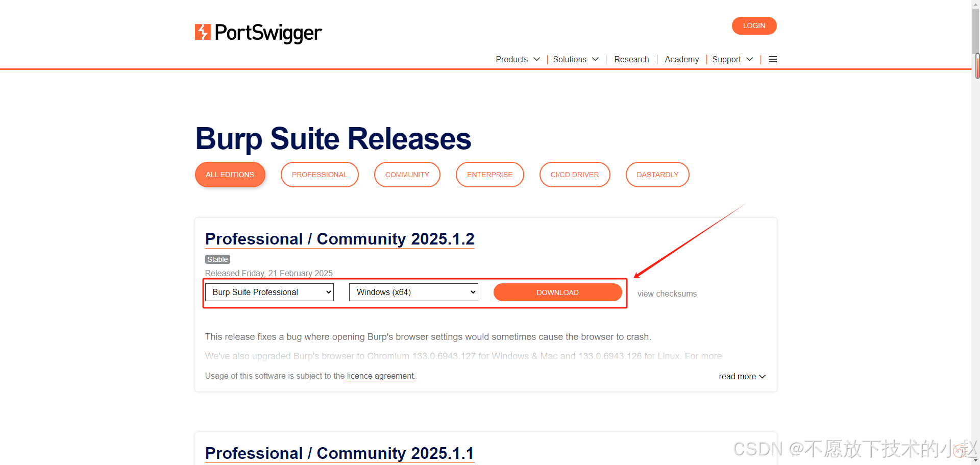This screenshot has width=980, height=465.
Task: Click the LOGIN button
Action: tap(754, 26)
